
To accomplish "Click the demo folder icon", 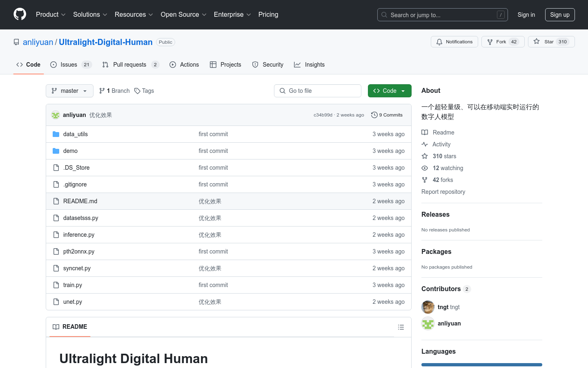I will tap(56, 151).
